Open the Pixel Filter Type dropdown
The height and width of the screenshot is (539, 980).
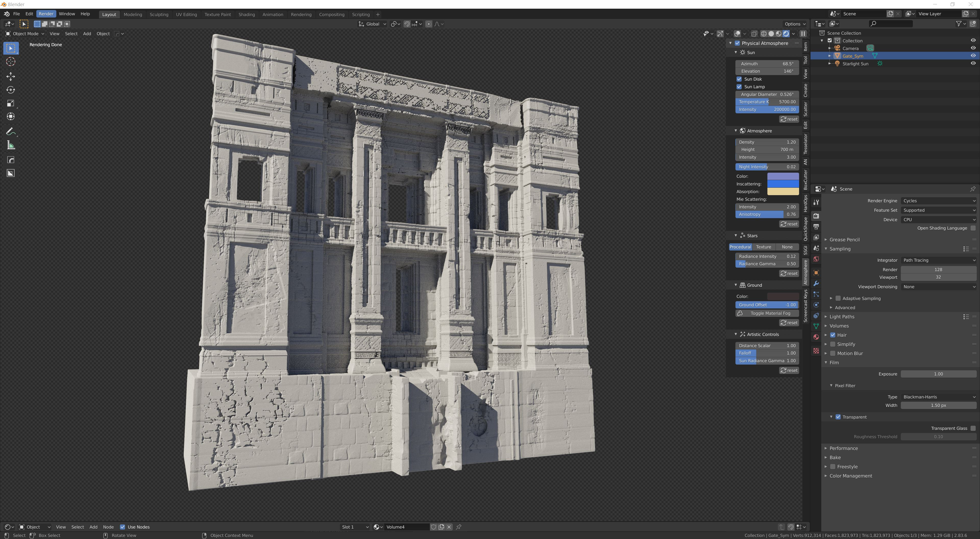coord(938,397)
